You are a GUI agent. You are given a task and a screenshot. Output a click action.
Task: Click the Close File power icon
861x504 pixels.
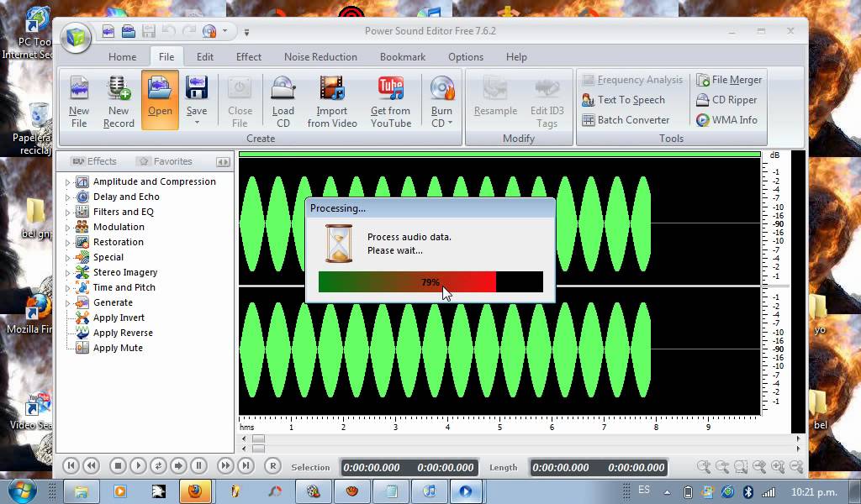[x=240, y=88]
